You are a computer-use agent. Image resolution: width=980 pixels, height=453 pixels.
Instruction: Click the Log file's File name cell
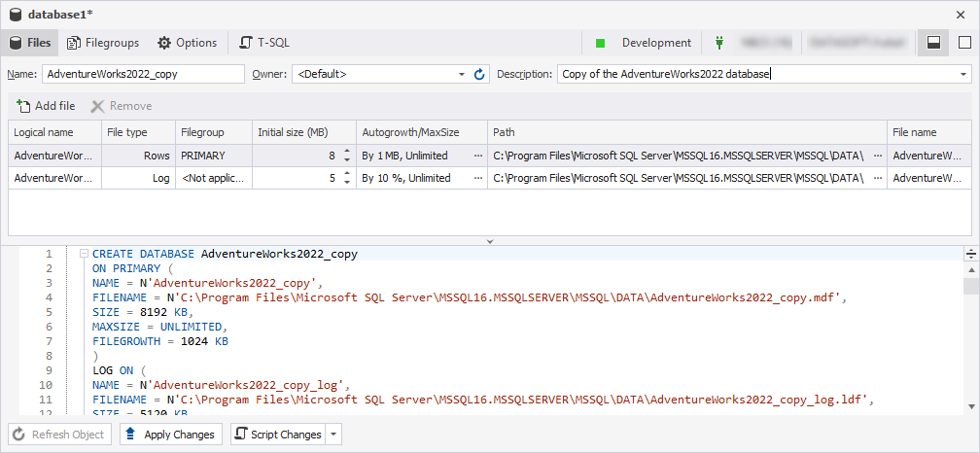[x=929, y=178]
